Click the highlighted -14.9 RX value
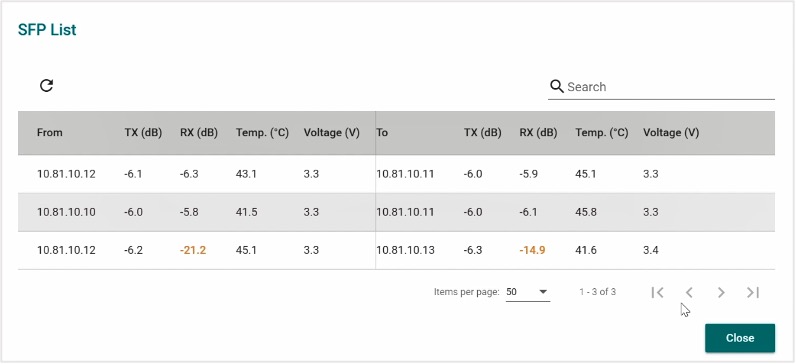The height and width of the screenshot is (364, 796). click(532, 250)
